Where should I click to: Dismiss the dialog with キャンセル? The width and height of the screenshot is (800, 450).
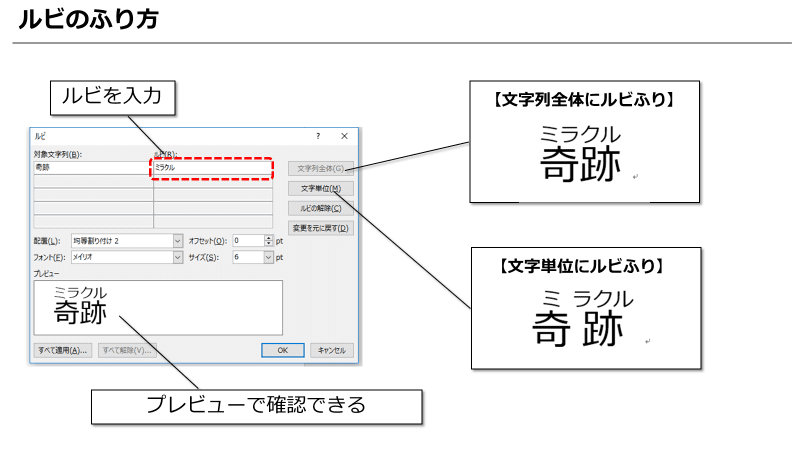tap(332, 351)
